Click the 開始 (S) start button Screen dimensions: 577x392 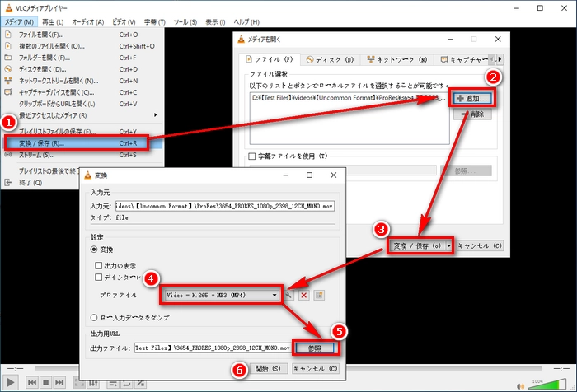pyautogui.click(x=268, y=368)
